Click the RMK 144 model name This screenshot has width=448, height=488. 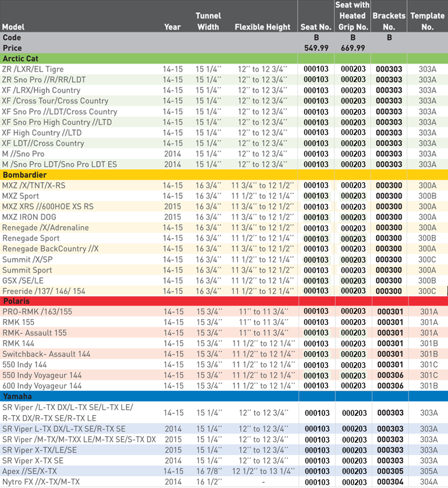coord(19,343)
